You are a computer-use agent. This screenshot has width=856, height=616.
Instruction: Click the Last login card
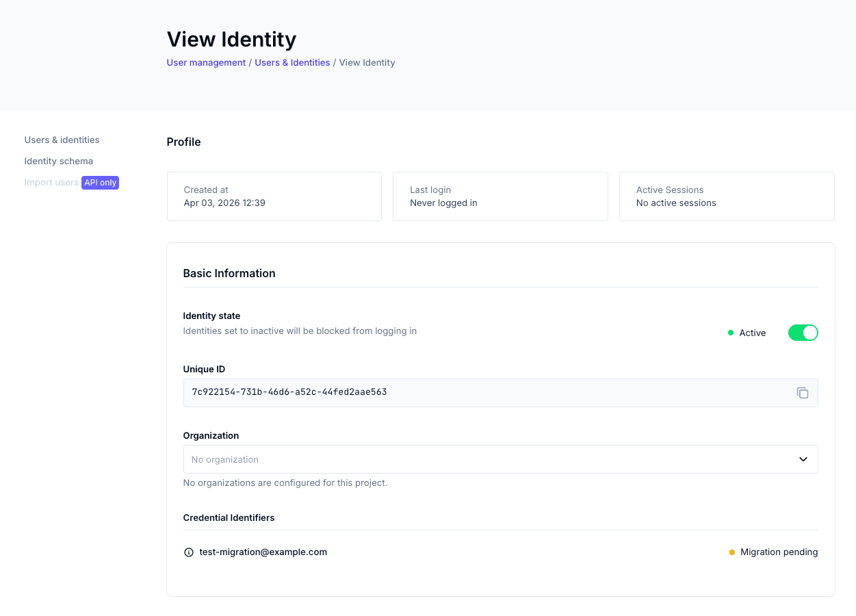click(x=500, y=196)
